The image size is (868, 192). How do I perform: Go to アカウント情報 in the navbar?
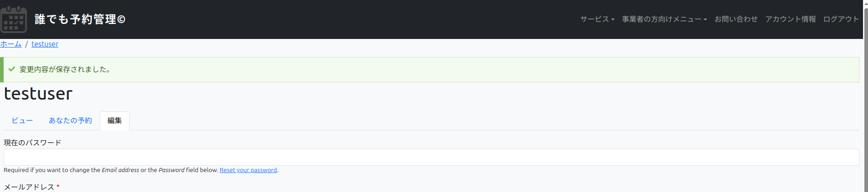790,19
